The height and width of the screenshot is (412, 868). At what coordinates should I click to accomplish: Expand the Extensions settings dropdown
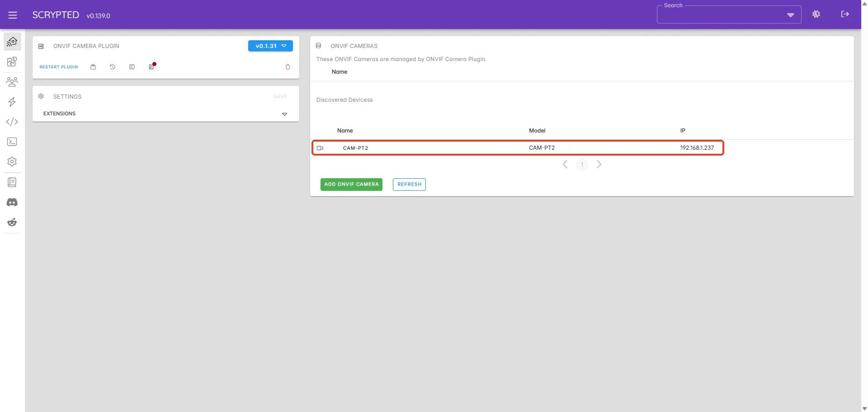pos(165,114)
